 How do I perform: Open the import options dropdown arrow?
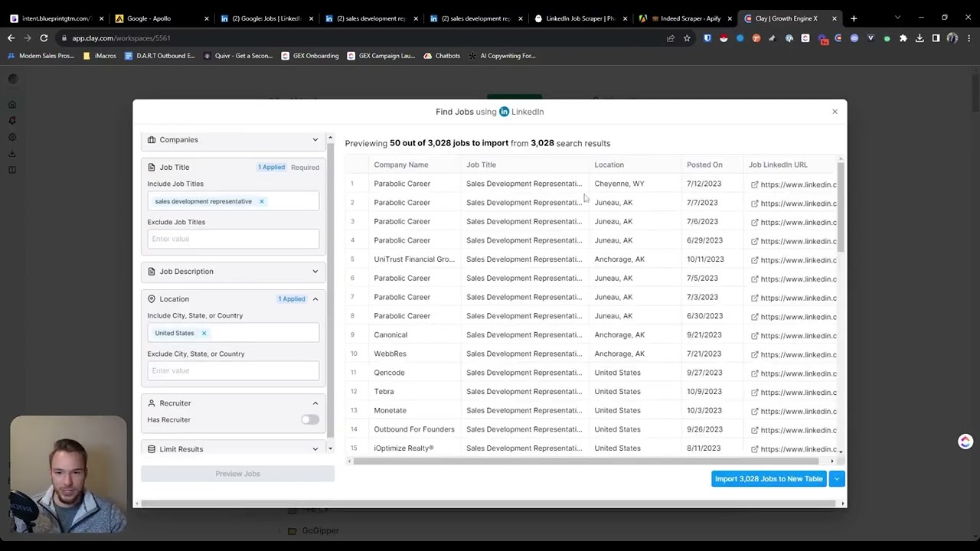point(837,479)
